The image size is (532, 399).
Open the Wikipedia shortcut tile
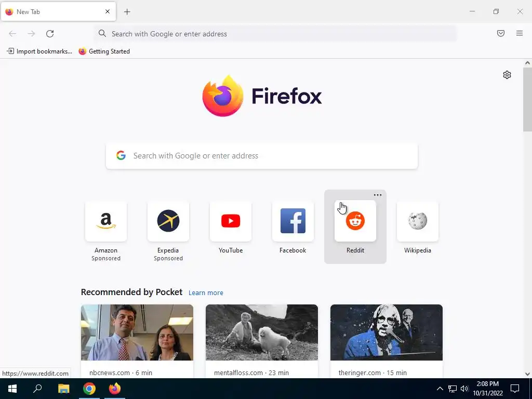point(417,221)
